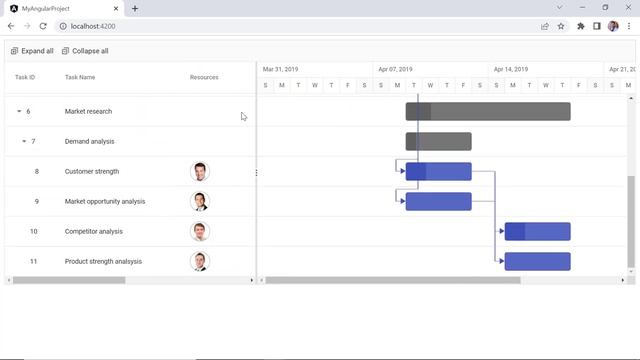Viewport: 640px width, 360px height.
Task: Click the chart horizontal scrollbar thumb
Action: (393, 280)
